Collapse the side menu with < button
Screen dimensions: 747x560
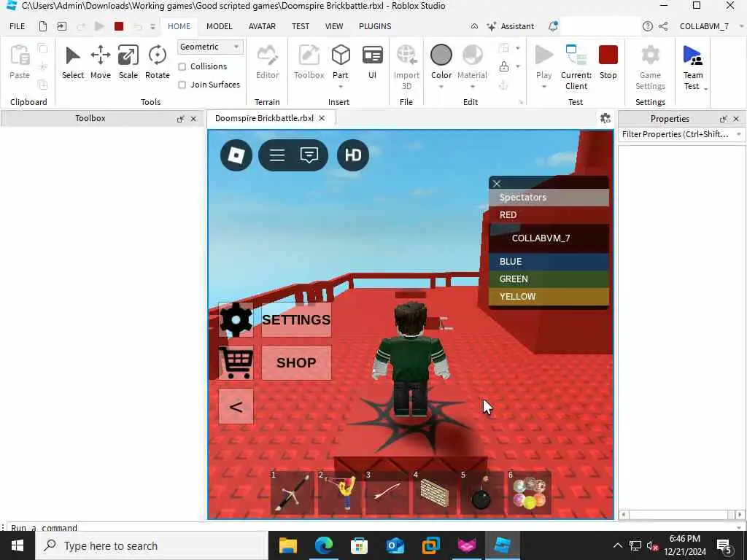[x=236, y=406]
